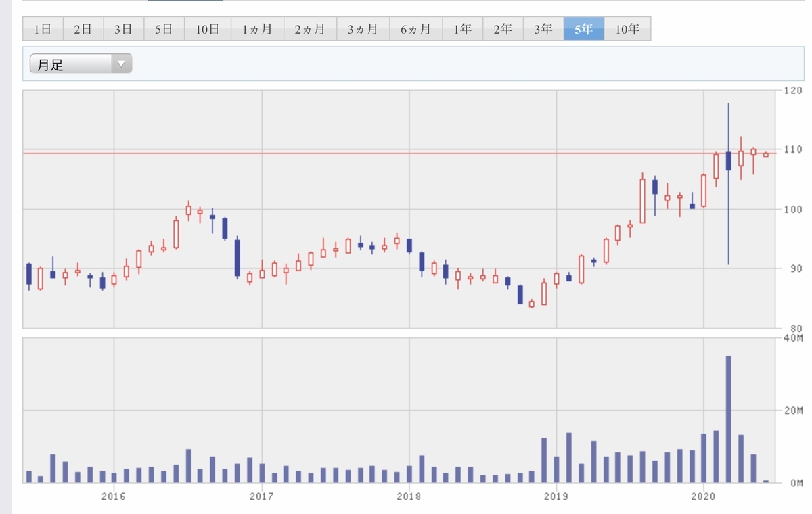
Task: Choose the 2年 range tab
Action: tap(503, 30)
